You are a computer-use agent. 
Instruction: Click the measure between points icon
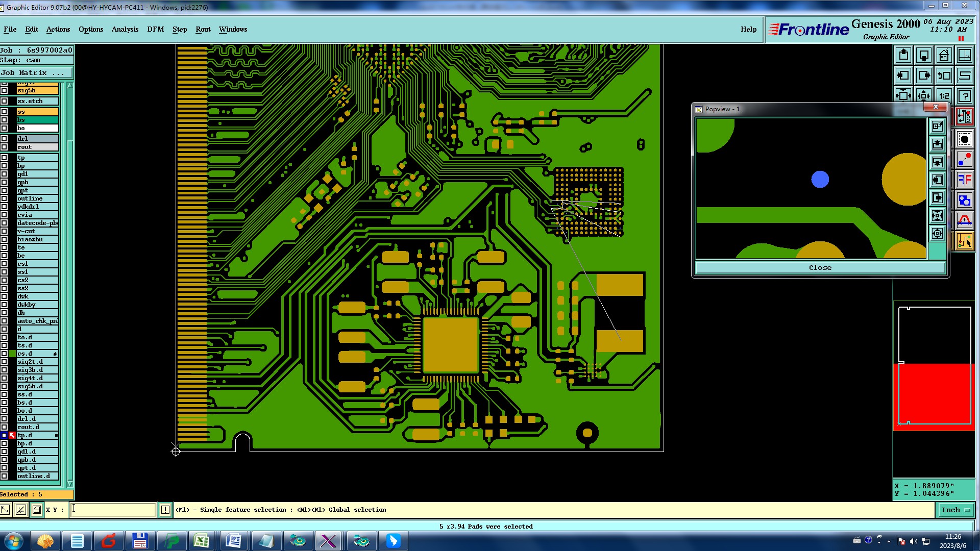click(x=964, y=160)
